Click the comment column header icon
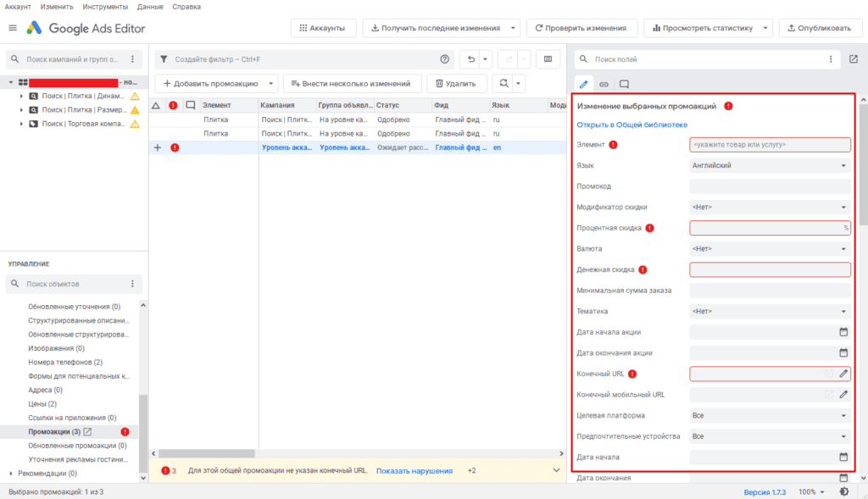The image size is (868, 499). tap(191, 105)
